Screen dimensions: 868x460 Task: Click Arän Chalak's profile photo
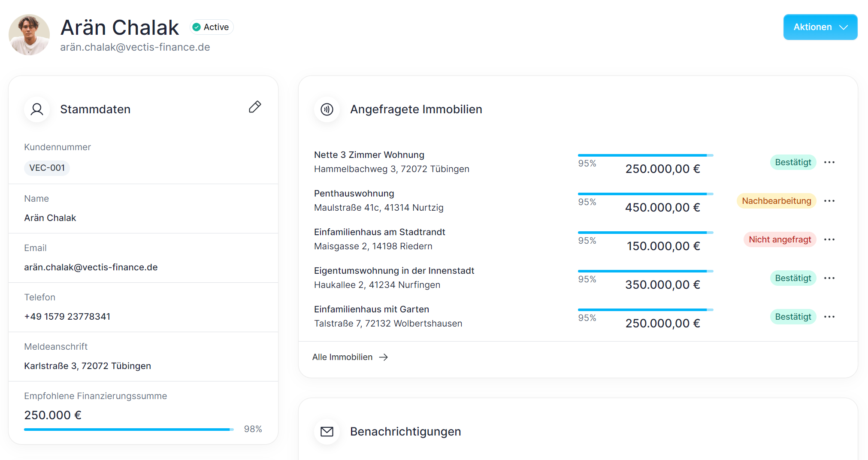(x=29, y=35)
